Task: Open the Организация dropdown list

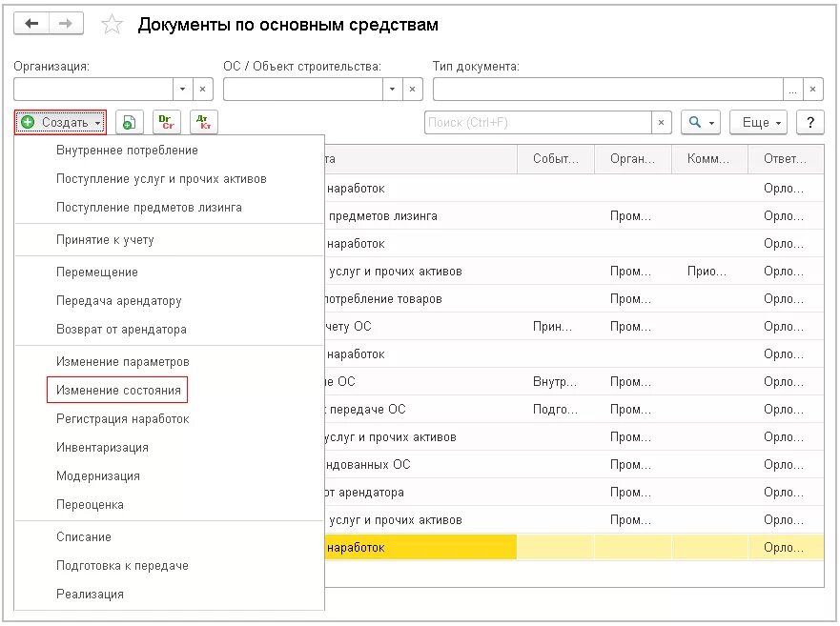Action: (183, 89)
